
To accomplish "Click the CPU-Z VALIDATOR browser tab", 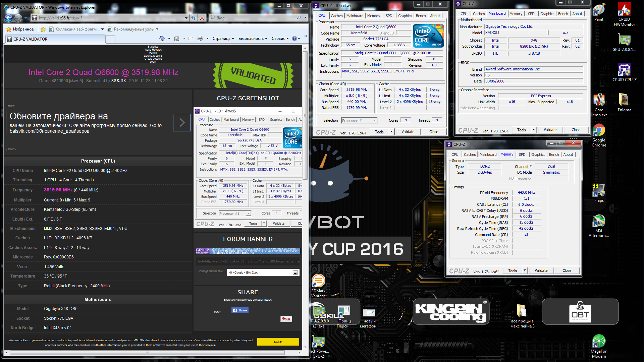I will coord(55,39).
